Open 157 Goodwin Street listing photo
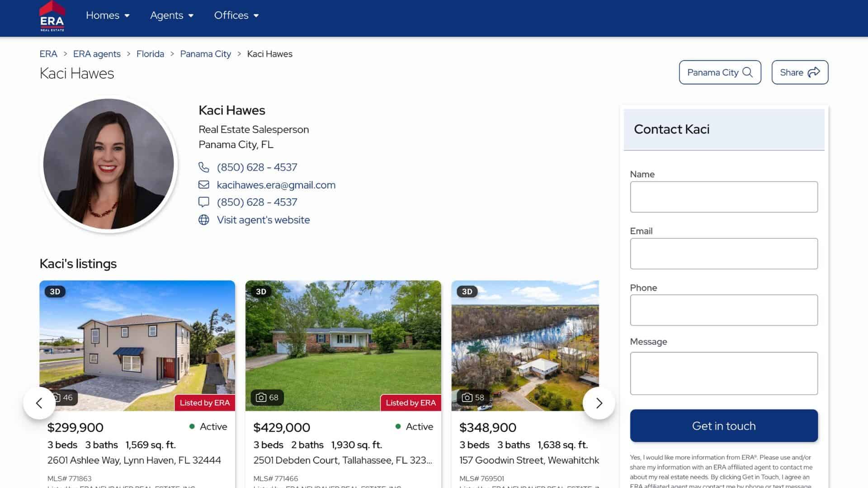Screen dimensions: 868x488 pyautogui.click(x=525, y=346)
